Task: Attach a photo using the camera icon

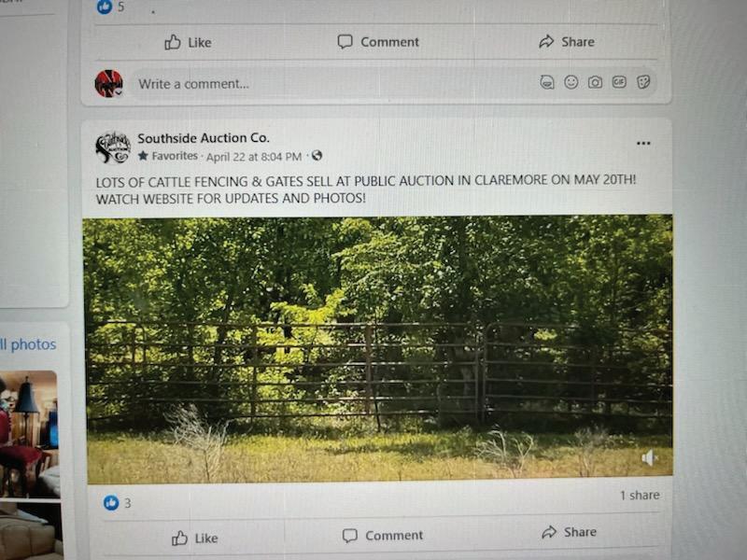Action: [x=595, y=82]
